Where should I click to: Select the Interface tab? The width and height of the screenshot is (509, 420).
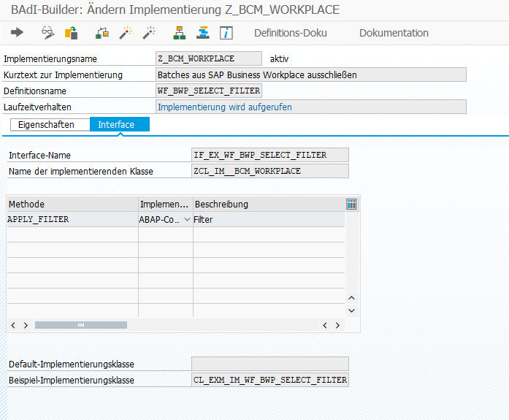(120, 125)
